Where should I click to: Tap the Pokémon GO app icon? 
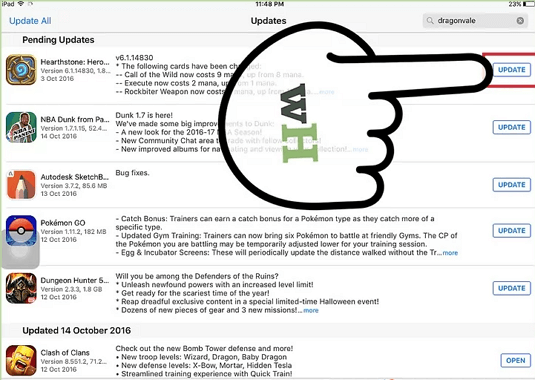click(21, 231)
